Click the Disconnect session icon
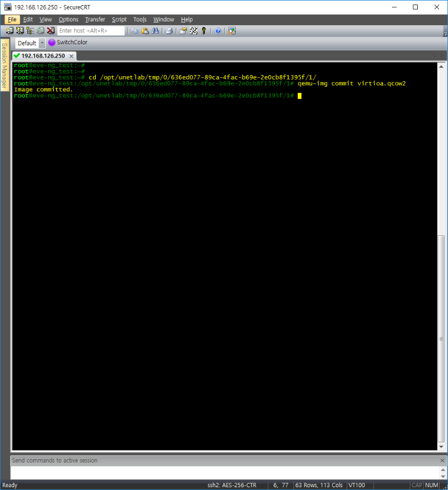The height and width of the screenshot is (490, 448). (x=50, y=31)
